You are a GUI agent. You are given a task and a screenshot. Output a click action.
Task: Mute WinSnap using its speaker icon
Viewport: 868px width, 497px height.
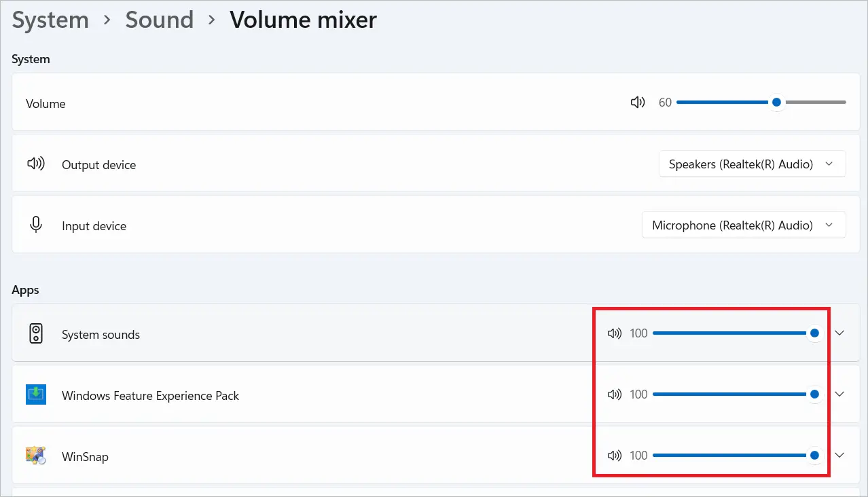614,456
